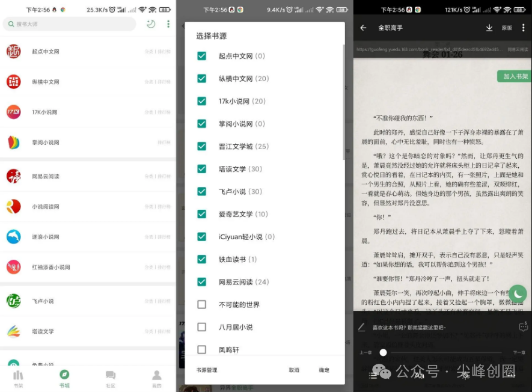Switch to 书架 bookshelf tab
This screenshot has height=392, width=532.
coord(18,378)
